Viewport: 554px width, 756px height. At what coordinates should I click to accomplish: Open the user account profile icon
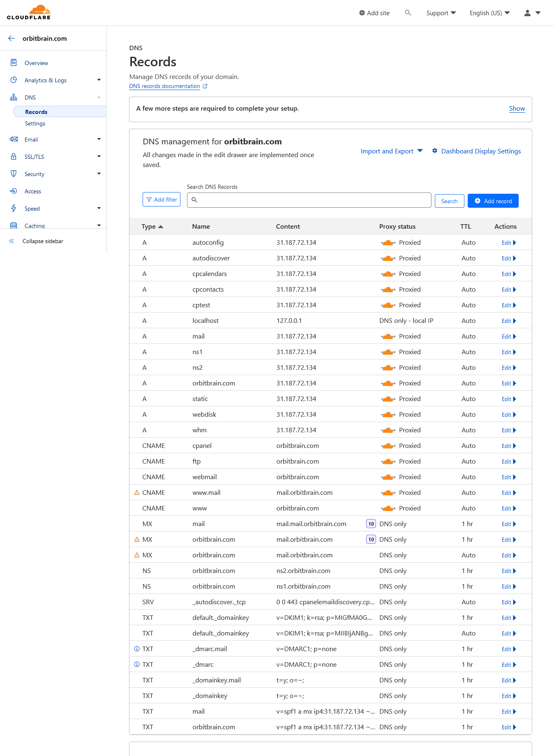pos(527,13)
